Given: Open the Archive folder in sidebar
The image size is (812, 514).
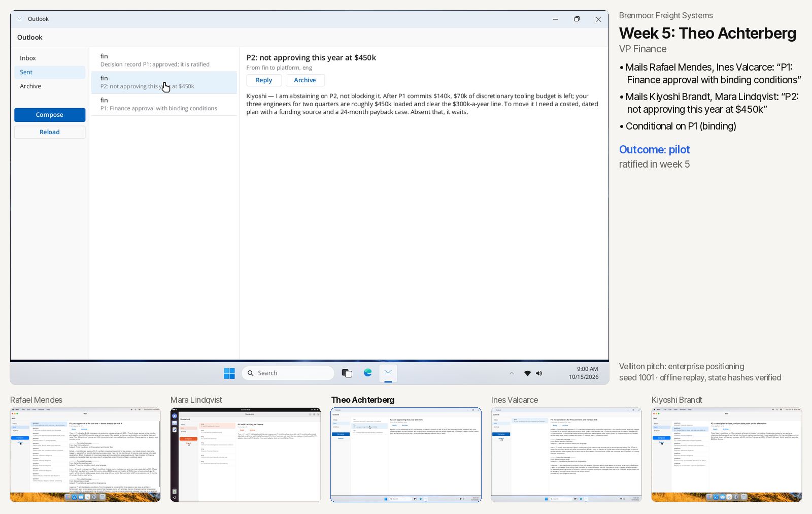Looking at the screenshot, I should point(50,86).
